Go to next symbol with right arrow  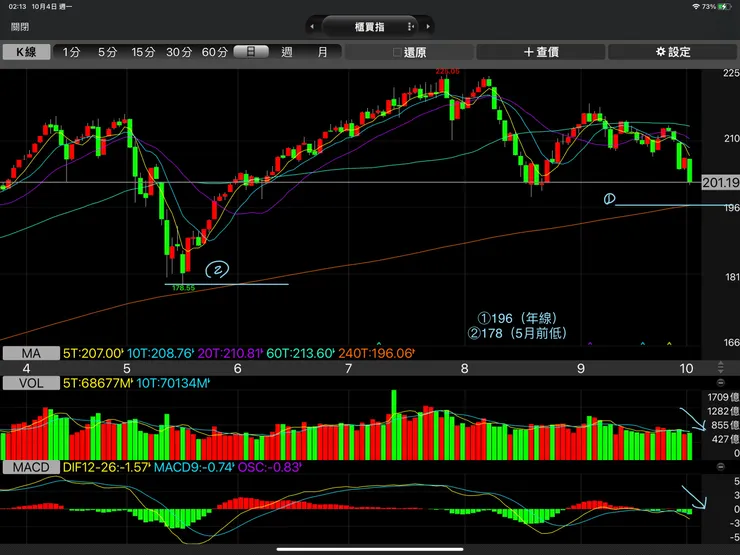(428, 26)
